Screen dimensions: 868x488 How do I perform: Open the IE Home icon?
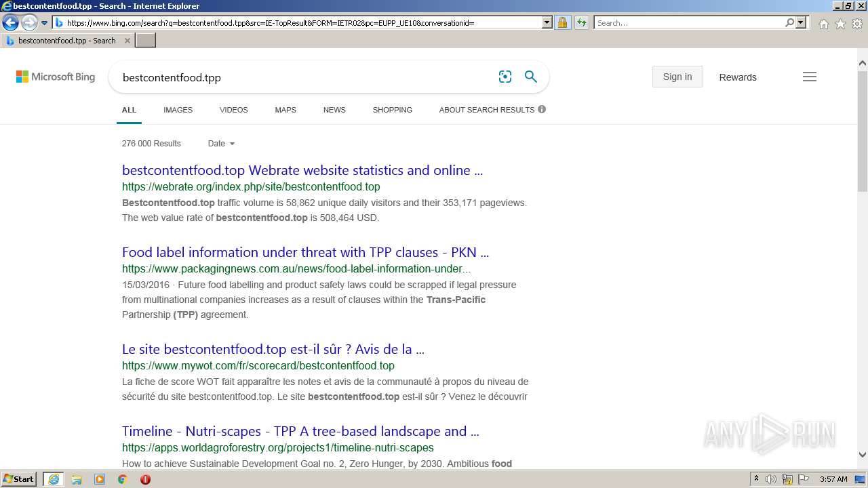[823, 24]
